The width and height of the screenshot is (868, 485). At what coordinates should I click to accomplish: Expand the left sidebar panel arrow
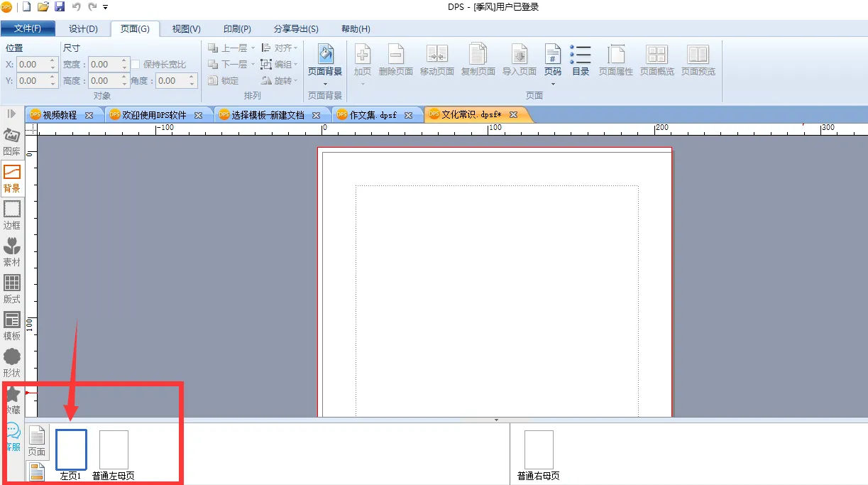[11, 114]
